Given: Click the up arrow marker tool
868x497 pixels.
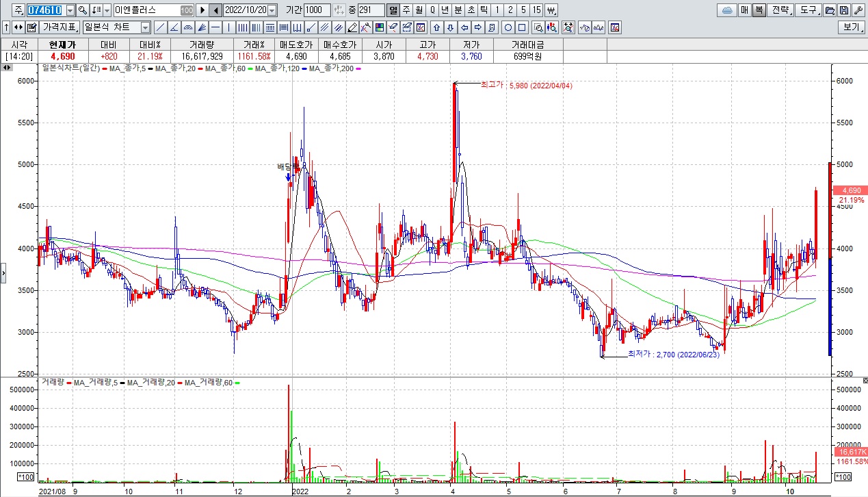Looking at the screenshot, I should pos(437,27).
